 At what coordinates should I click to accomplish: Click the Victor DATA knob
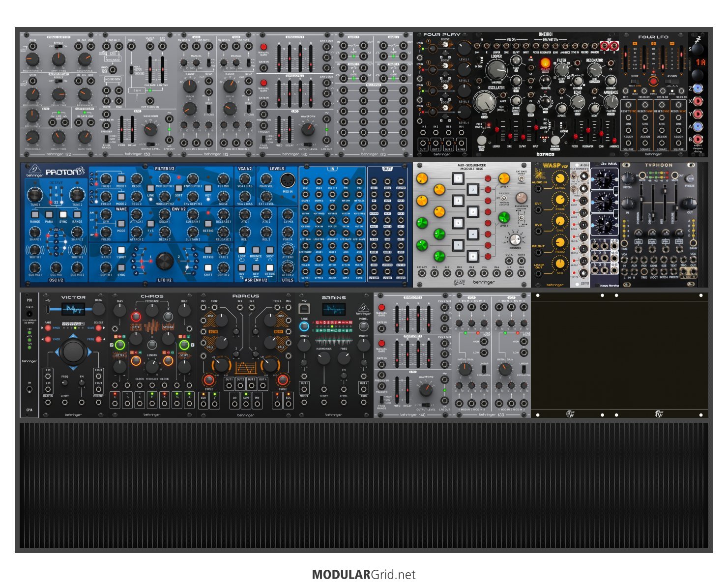click(x=98, y=309)
